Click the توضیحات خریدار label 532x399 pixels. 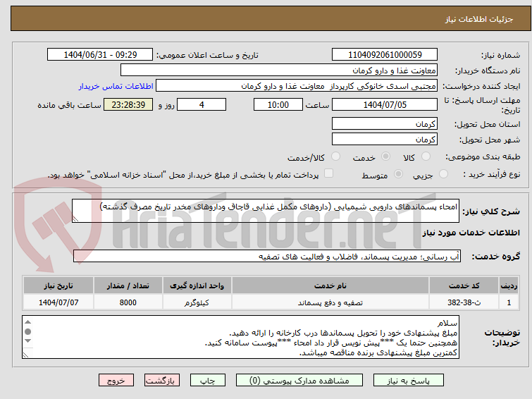point(502,337)
